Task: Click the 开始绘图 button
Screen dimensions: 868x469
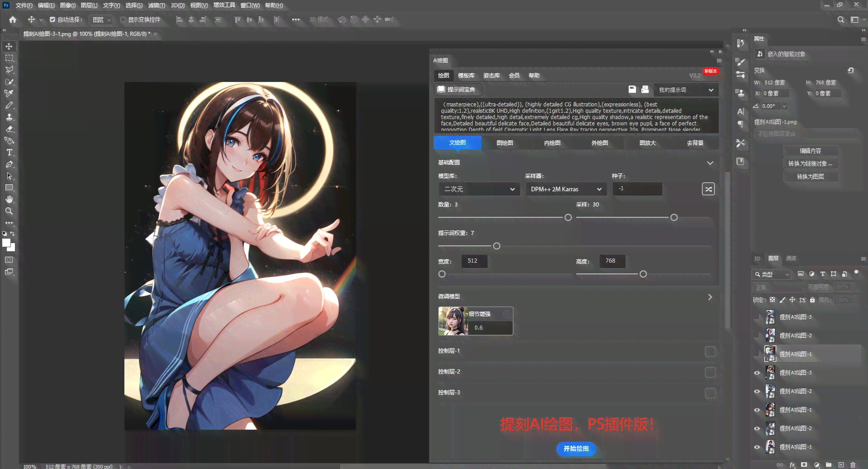Action: click(576, 449)
